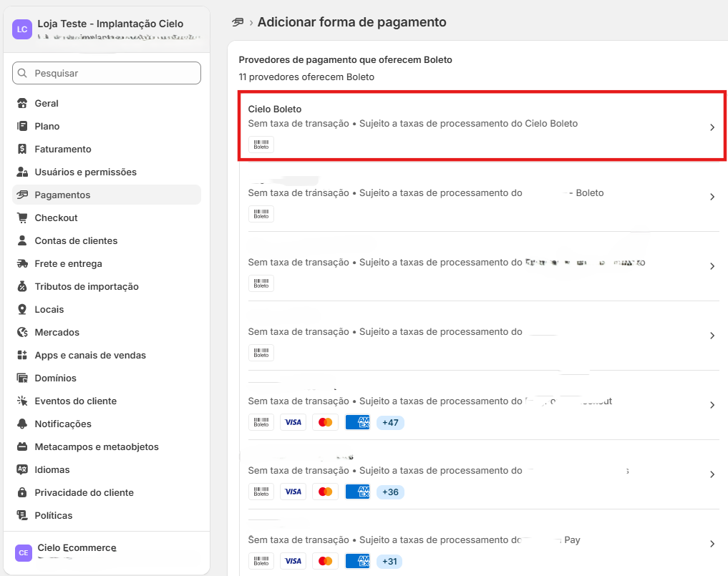Image resolution: width=728 pixels, height=576 pixels.
Task: Click the Plano icon in sidebar
Action: (21, 126)
